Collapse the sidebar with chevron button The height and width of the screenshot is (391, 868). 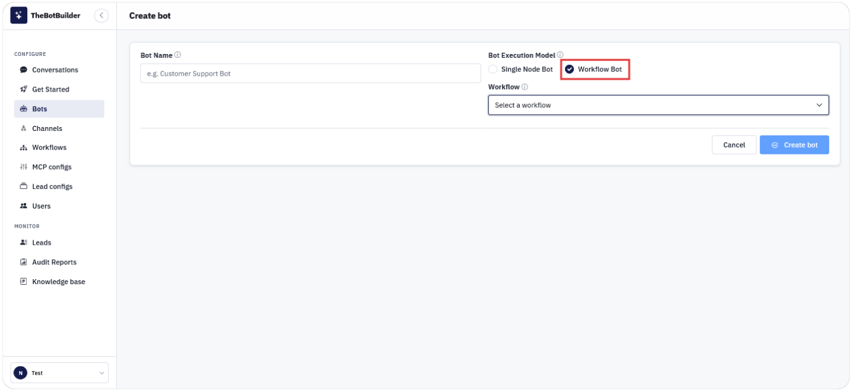click(101, 15)
